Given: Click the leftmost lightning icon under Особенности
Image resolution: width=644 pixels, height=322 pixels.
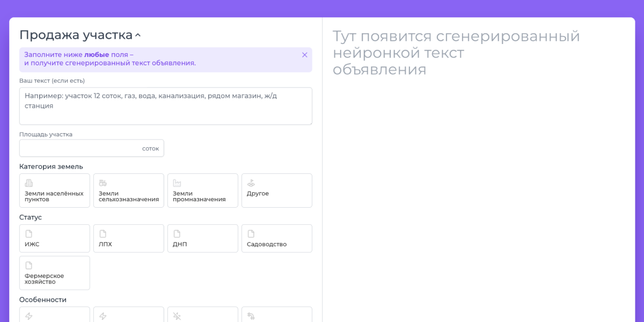Looking at the screenshot, I should (x=29, y=316).
